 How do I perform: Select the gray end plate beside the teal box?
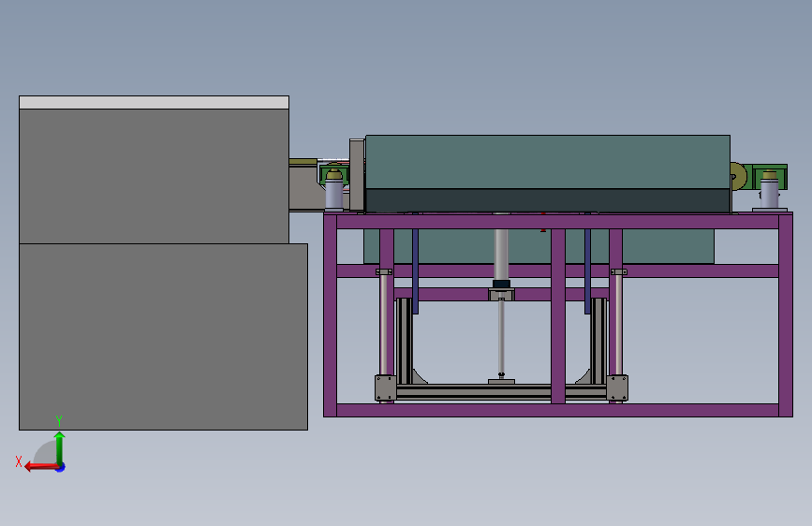coord(357,175)
